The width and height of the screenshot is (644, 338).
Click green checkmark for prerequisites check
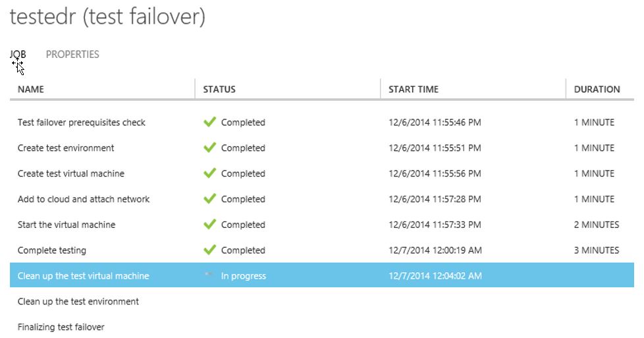(x=209, y=122)
